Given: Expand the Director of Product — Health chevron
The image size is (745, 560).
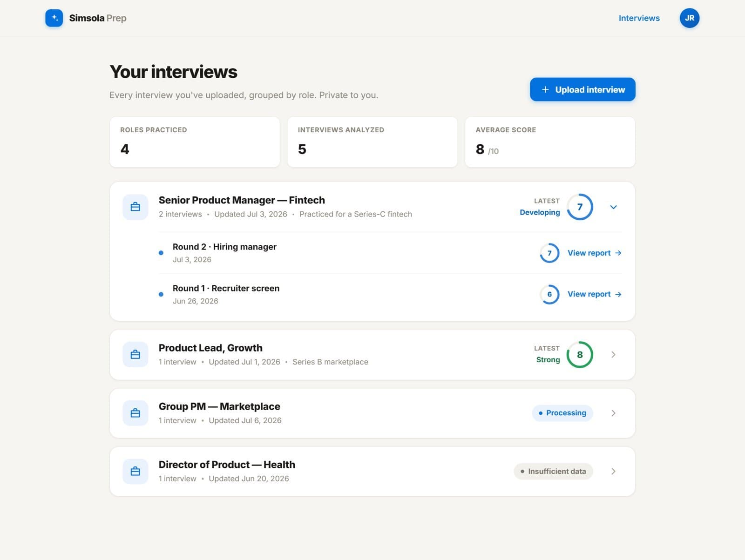Looking at the screenshot, I should (x=613, y=471).
